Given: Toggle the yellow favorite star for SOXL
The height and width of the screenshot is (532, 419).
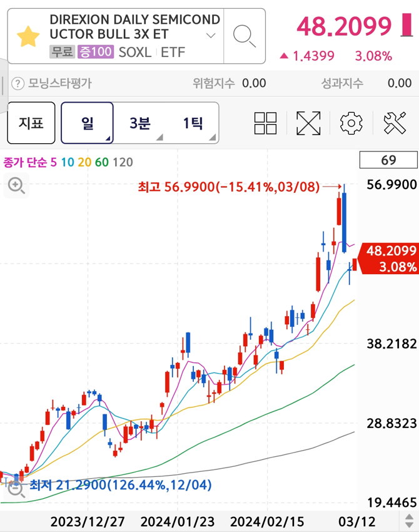Looking at the screenshot, I should (x=28, y=36).
